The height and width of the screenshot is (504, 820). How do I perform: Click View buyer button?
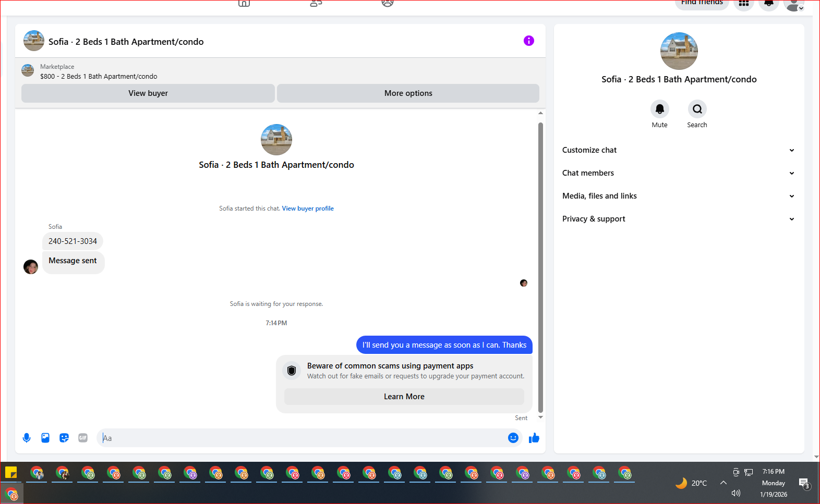pos(148,93)
